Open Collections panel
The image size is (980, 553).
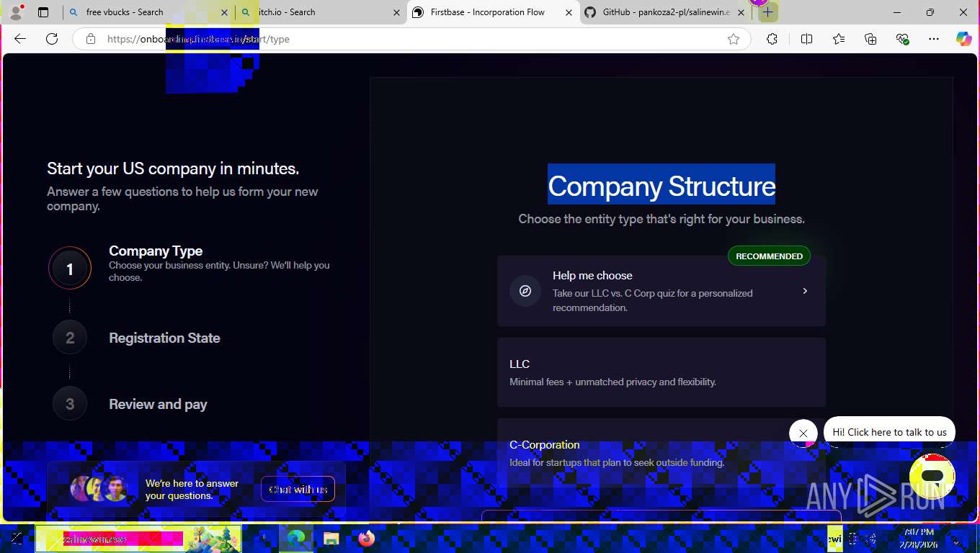point(870,39)
